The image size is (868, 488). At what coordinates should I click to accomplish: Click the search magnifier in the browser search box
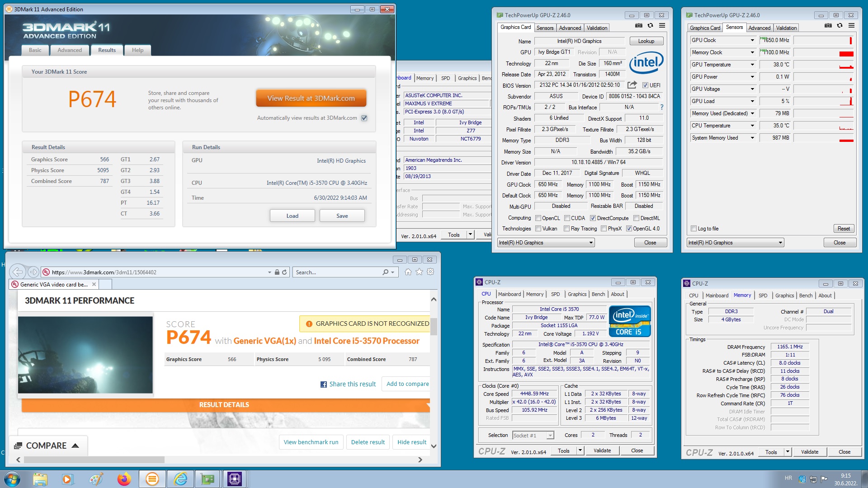(x=385, y=272)
